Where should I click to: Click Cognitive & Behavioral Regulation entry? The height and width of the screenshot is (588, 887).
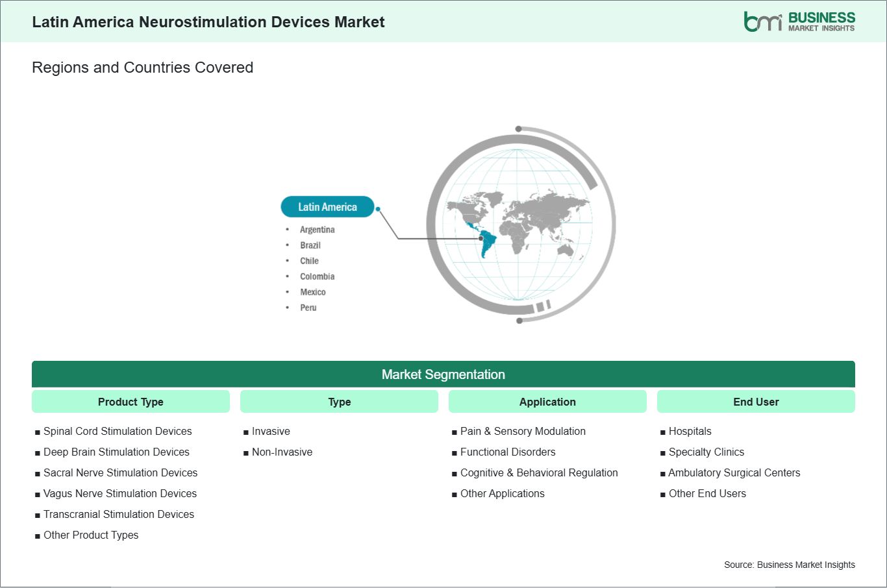point(539,472)
